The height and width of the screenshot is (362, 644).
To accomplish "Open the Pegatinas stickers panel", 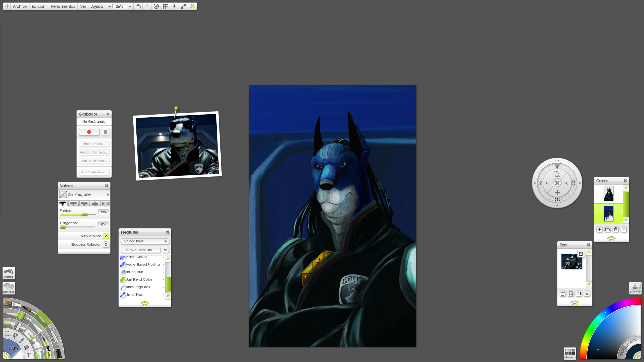I will 9,273.
